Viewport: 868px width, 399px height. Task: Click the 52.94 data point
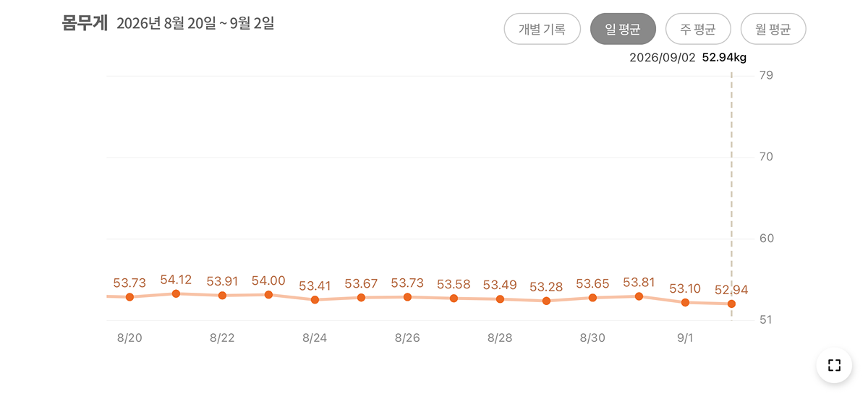click(731, 304)
